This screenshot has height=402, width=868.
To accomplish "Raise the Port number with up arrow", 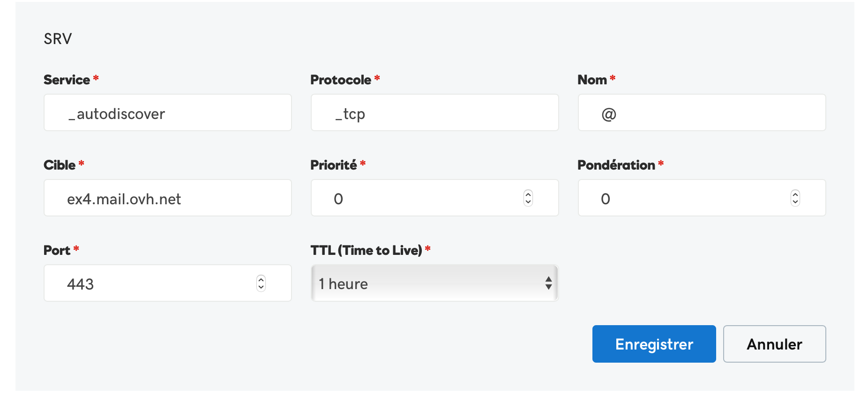I will (261, 279).
